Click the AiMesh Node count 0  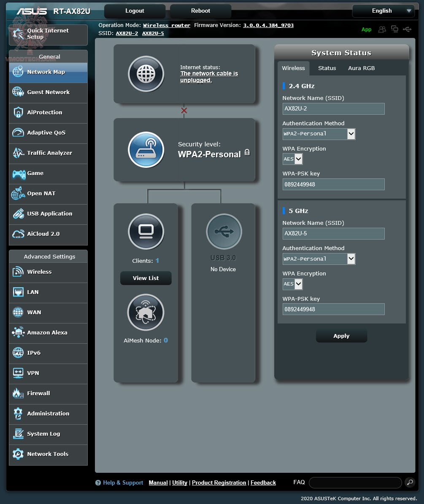click(x=165, y=340)
